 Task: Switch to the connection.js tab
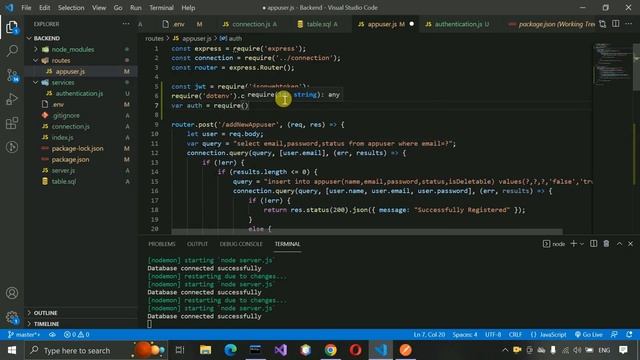click(249, 24)
